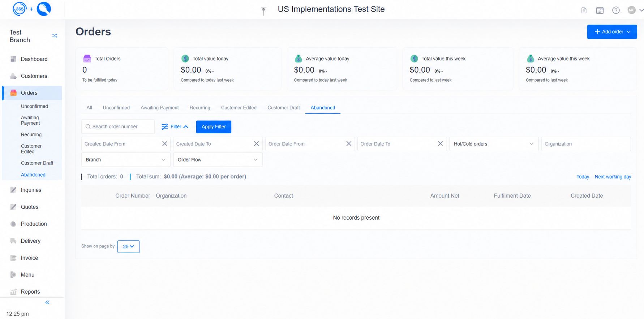
Task: Click the Contact column header
Action: tap(283, 196)
